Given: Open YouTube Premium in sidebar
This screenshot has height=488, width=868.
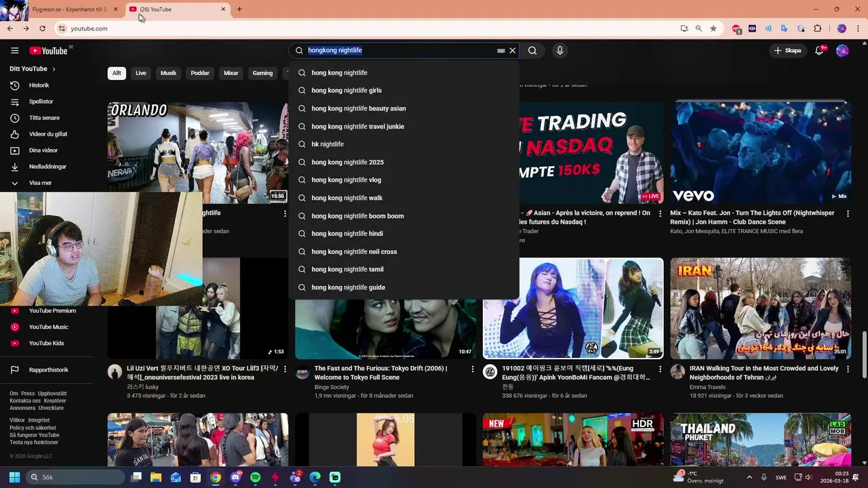Looking at the screenshot, I should pyautogui.click(x=47, y=311).
